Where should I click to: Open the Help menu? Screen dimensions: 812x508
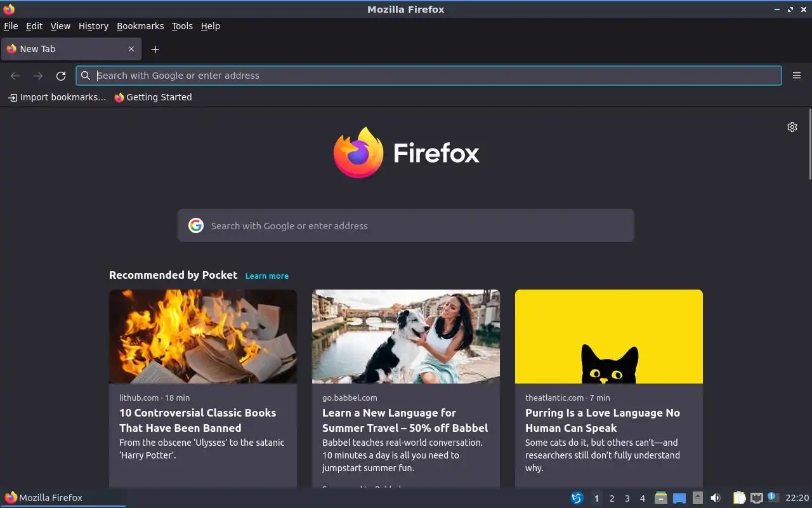click(211, 26)
